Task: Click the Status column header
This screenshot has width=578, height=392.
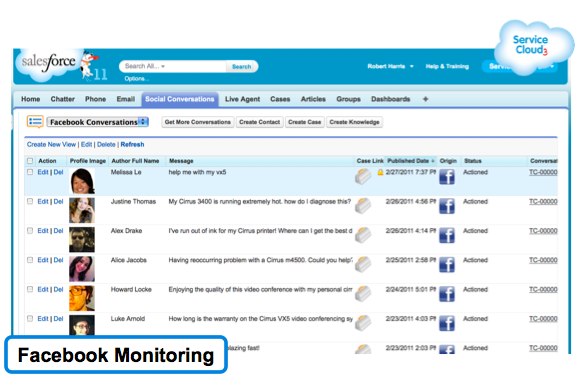Action: (473, 161)
